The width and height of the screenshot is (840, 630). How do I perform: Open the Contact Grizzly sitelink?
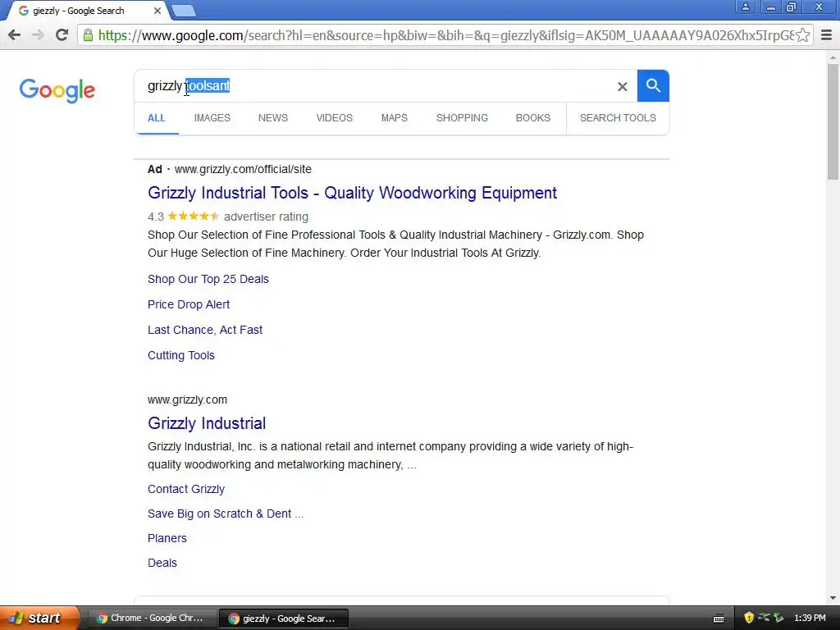click(186, 489)
